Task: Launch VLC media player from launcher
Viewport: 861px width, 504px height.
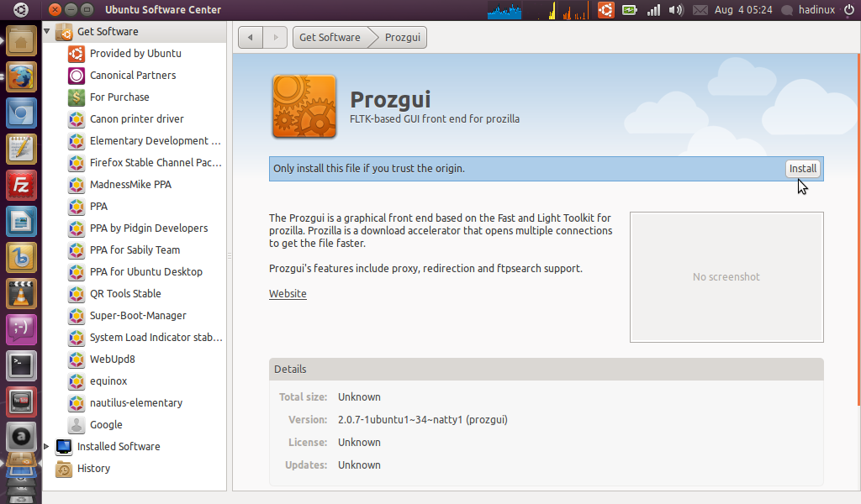Action: point(21,294)
